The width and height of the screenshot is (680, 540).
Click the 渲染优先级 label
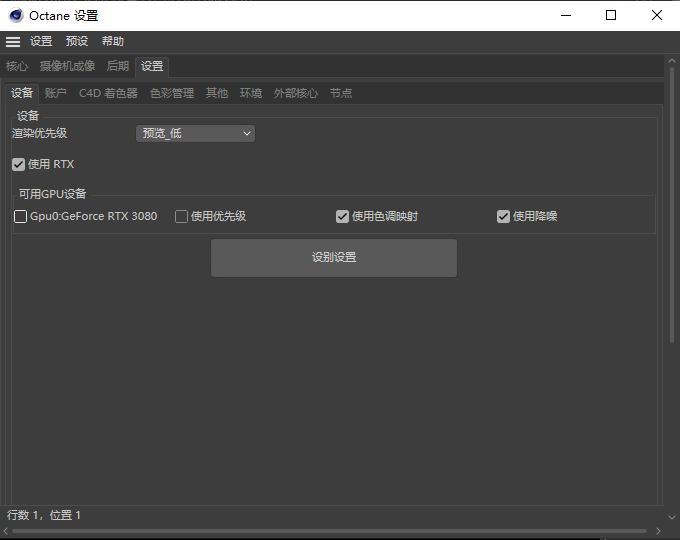click(39, 134)
